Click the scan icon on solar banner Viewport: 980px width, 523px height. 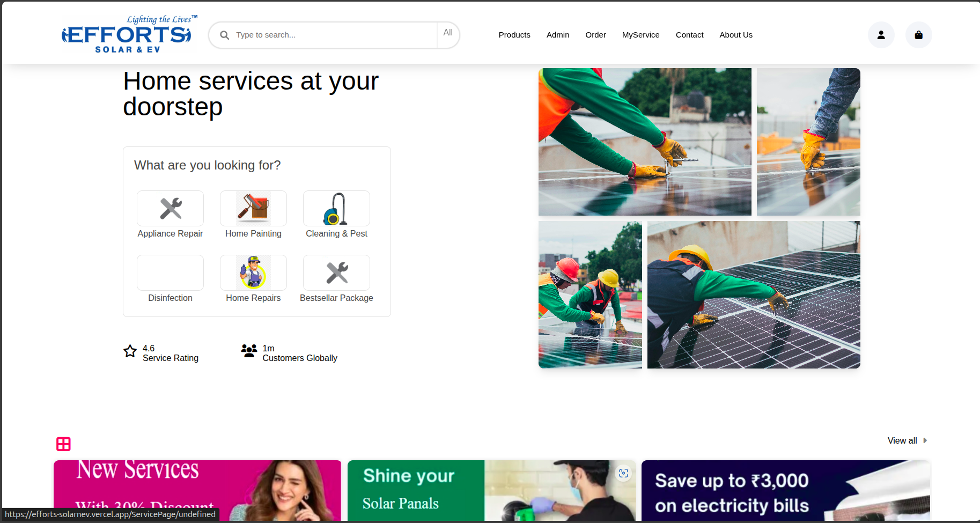[623, 473]
